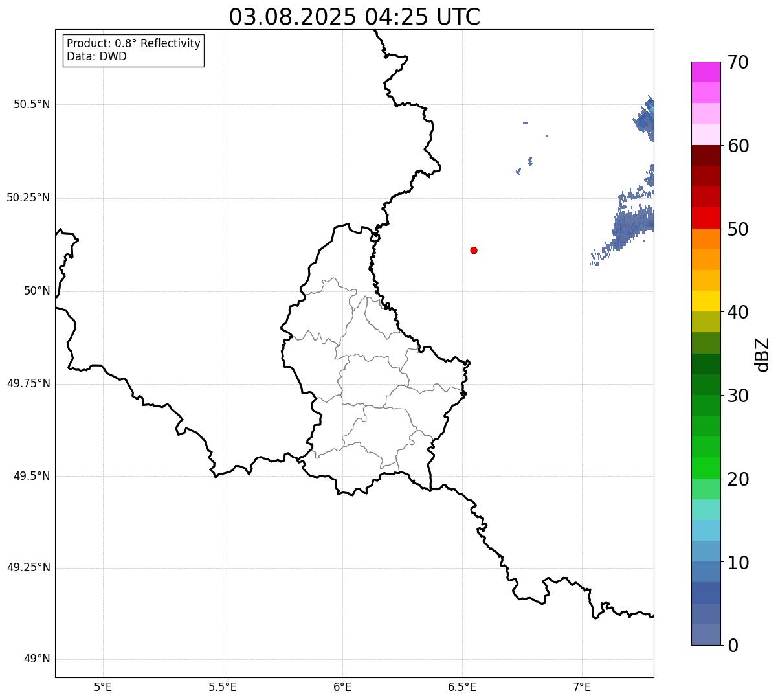Click the light blue colorbar segment near 14

tap(706, 530)
